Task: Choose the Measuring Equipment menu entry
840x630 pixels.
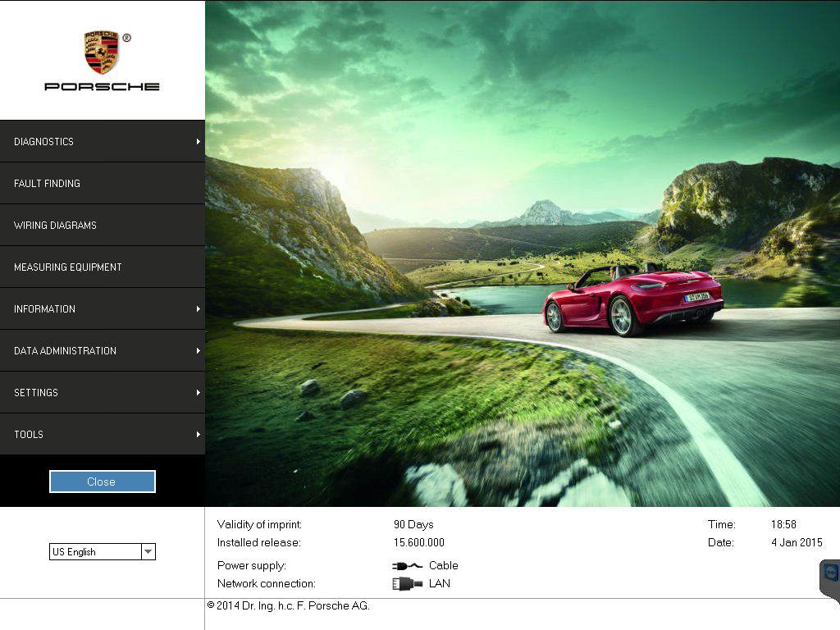Action: point(68,267)
